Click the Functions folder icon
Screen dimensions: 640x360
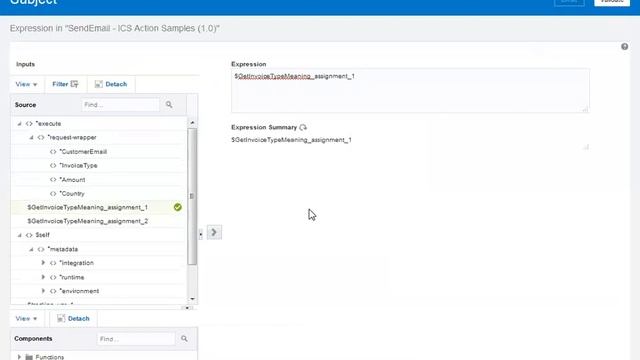(x=29, y=357)
